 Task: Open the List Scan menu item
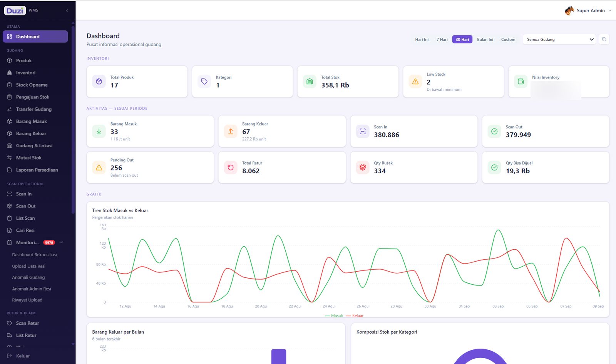pos(35,218)
